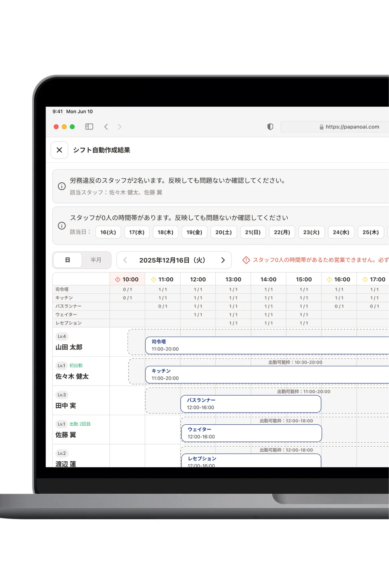Switch to 半月 view

(x=96, y=260)
